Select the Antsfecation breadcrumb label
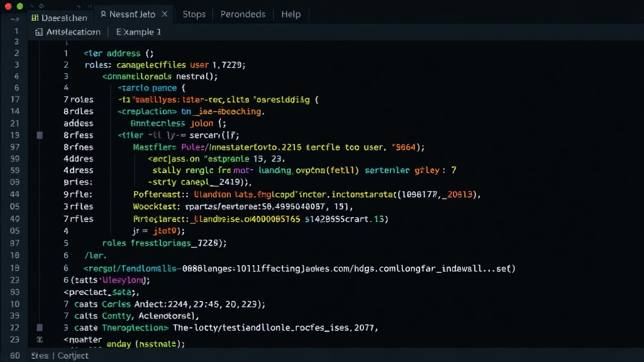Screen dimensions: 644x362 [x=73, y=32]
